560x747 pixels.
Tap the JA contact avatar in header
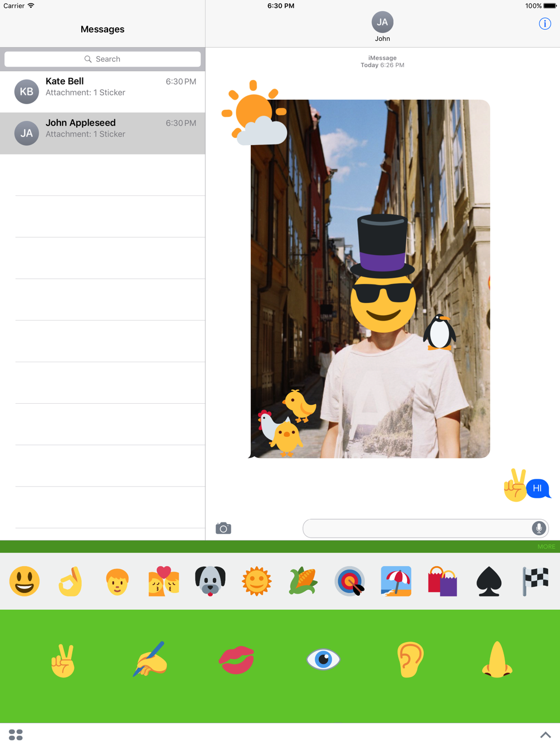click(x=382, y=22)
